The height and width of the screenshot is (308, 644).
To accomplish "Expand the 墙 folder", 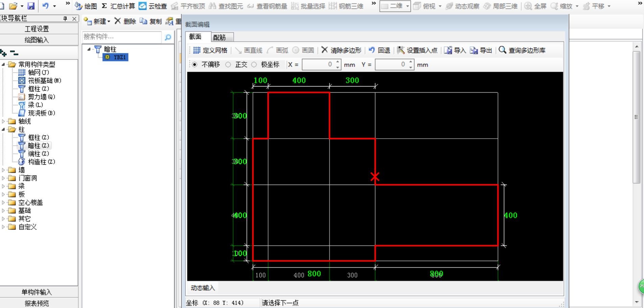I will click(x=3, y=170).
